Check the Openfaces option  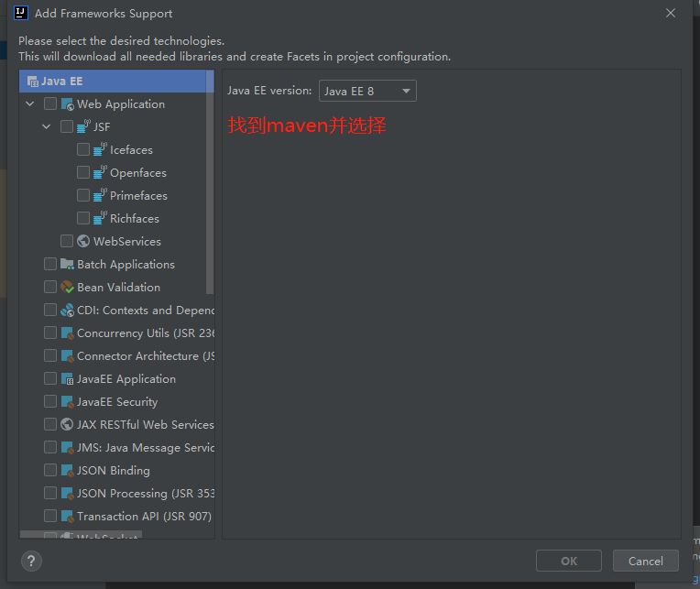coord(83,172)
